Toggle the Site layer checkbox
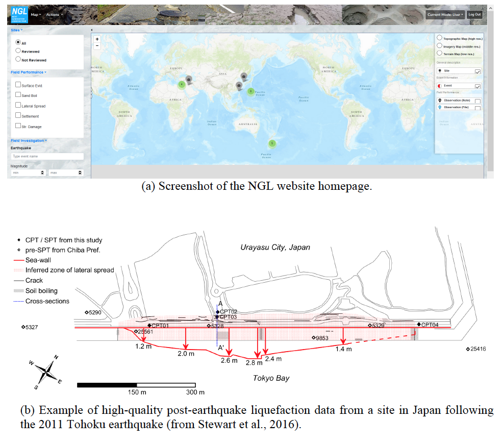 (477, 71)
